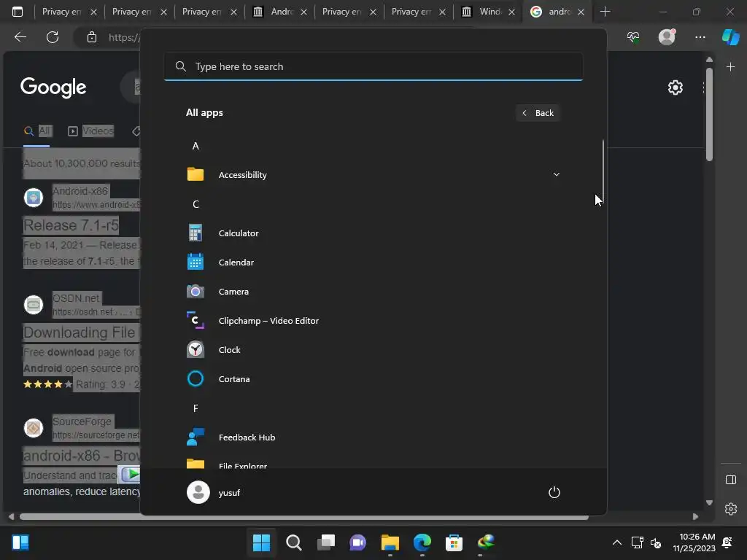The image size is (747, 560).
Task: Click the page vertical scrollbar thumb
Action: pyautogui.click(x=709, y=114)
